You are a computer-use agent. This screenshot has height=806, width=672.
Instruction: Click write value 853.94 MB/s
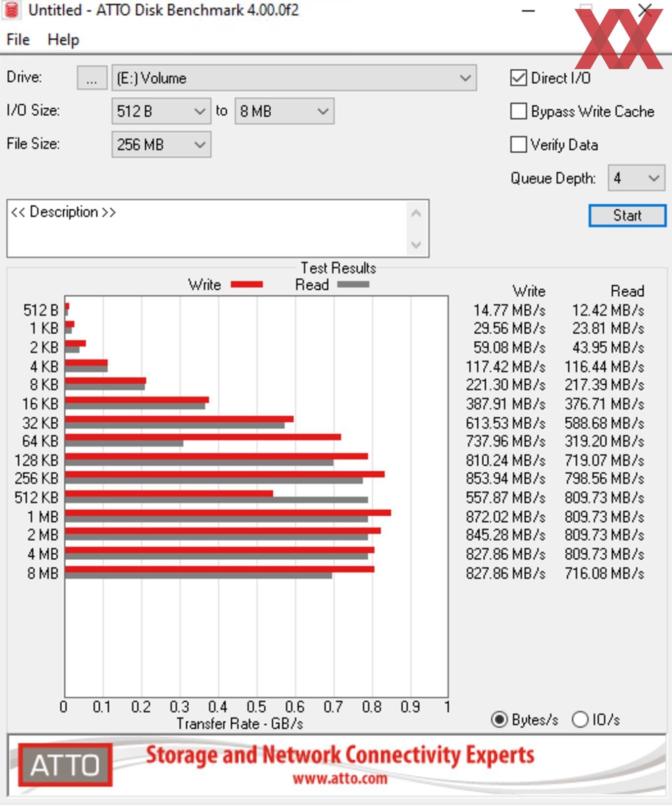505,479
